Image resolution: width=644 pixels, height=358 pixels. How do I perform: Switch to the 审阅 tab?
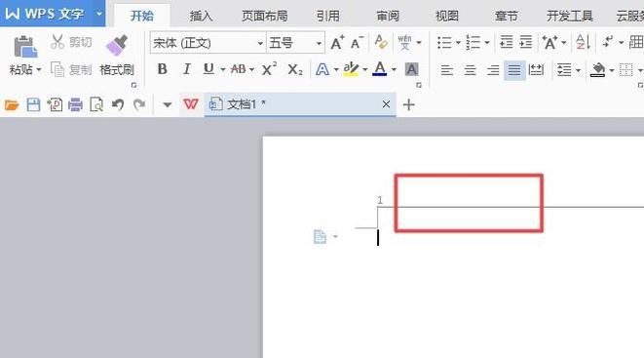pos(388,16)
